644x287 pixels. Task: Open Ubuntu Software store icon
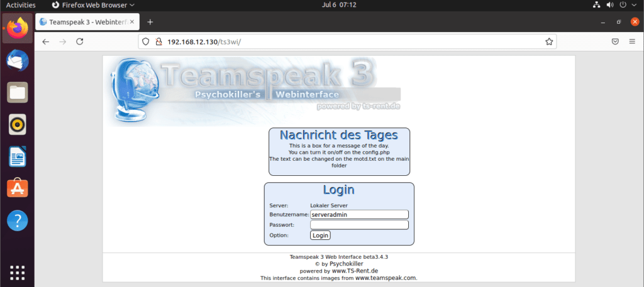[x=17, y=188]
